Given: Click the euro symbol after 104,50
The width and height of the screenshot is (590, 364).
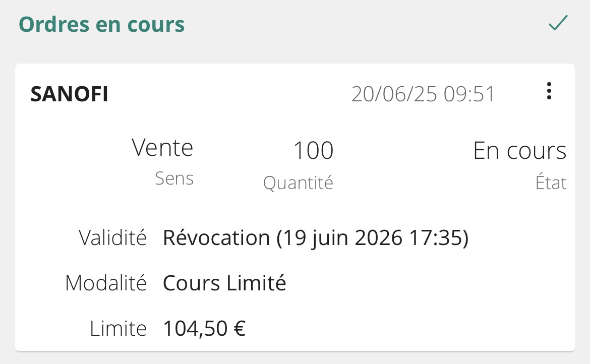Looking at the screenshot, I should click(x=240, y=328).
